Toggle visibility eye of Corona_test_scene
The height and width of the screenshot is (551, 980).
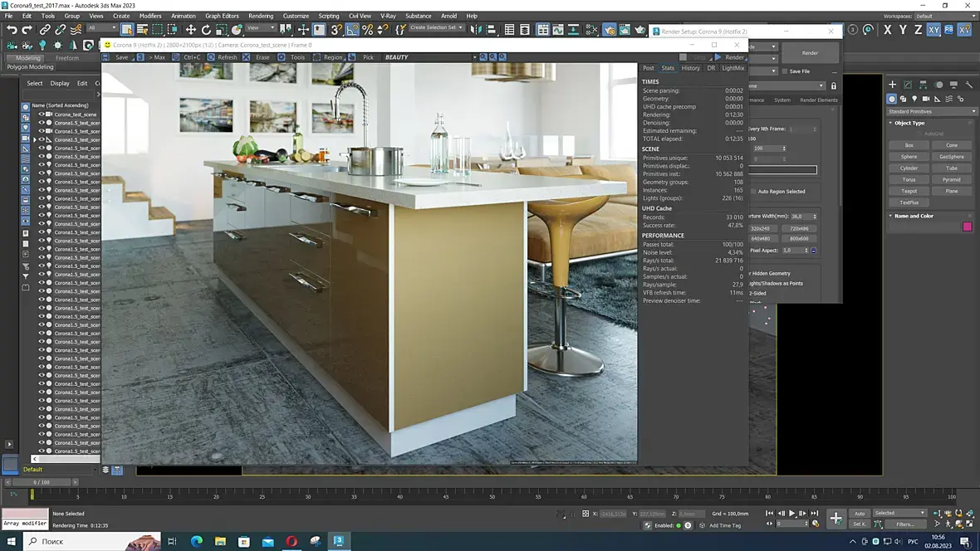click(x=42, y=115)
